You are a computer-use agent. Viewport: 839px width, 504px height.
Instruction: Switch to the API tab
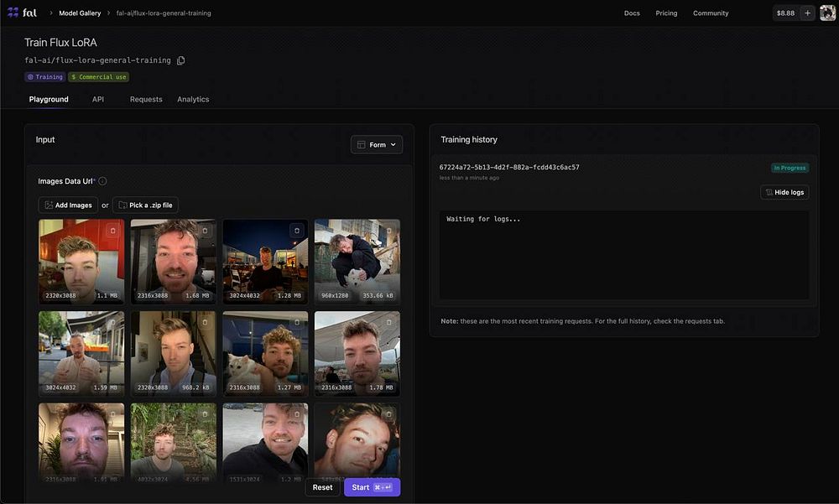[98, 100]
